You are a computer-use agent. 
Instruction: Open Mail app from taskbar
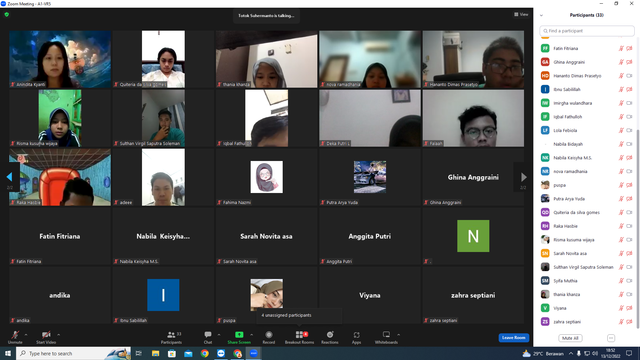[x=188, y=353]
